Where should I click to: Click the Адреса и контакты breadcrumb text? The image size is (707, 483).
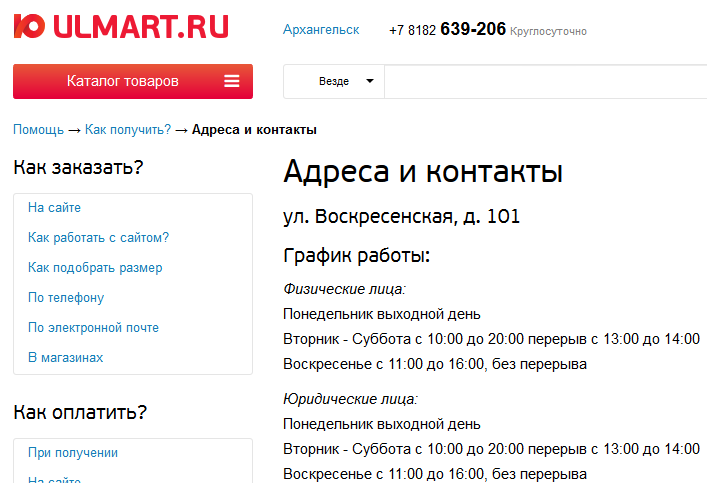click(254, 130)
